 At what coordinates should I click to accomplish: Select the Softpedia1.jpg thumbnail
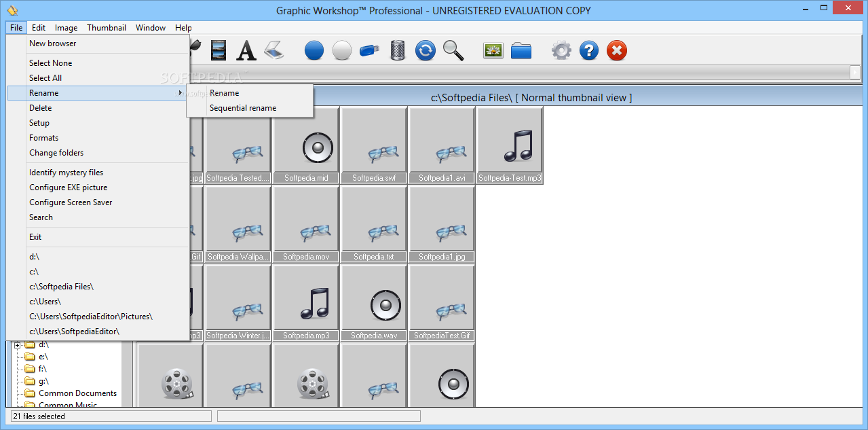[442, 224]
